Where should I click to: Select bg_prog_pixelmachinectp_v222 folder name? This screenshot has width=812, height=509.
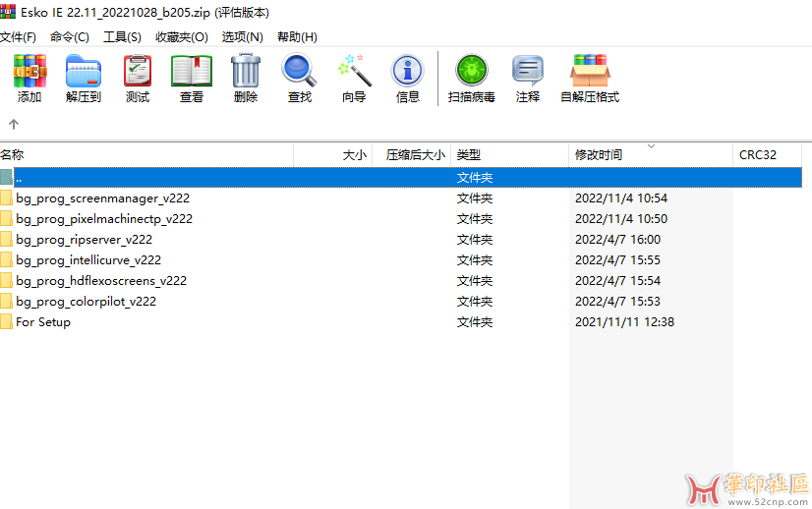pos(104,219)
